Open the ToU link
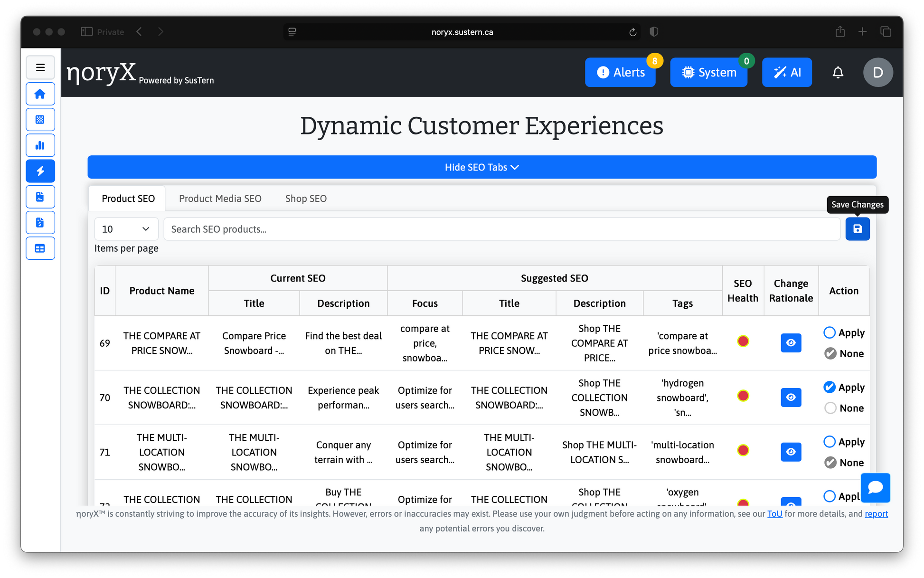Viewport: 924px width, 578px height. (774, 514)
